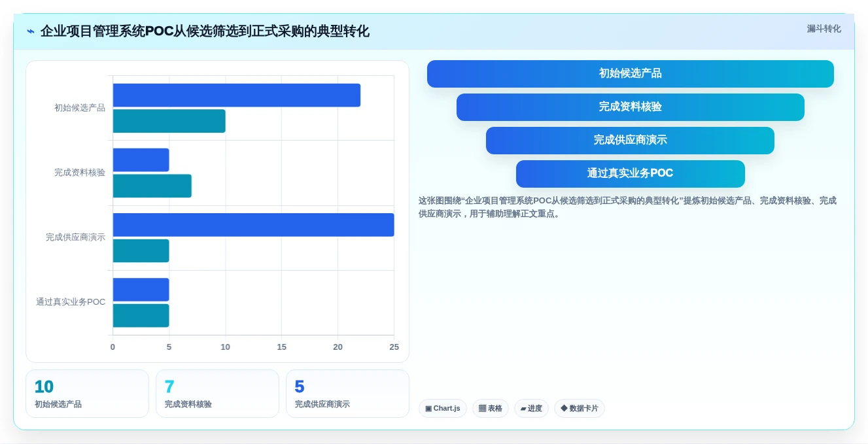This screenshot has width=868, height=444.
Task: Click the 表格 tag chip
Action: pos(491,409)
